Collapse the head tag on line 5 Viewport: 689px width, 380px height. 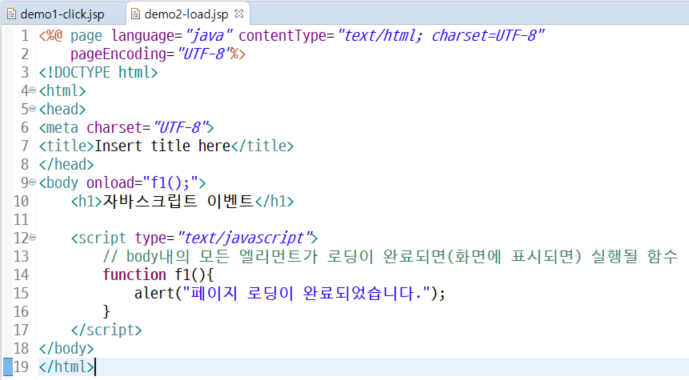[32, 109]
